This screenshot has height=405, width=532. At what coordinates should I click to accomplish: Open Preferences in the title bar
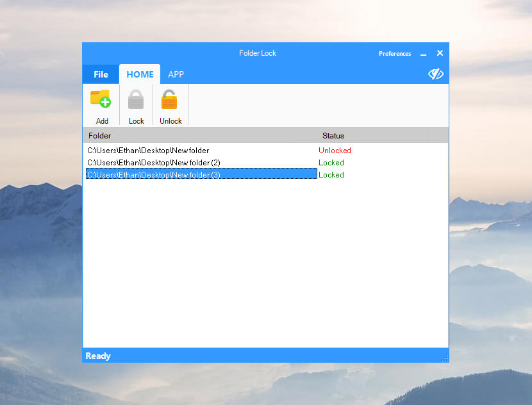395,54
